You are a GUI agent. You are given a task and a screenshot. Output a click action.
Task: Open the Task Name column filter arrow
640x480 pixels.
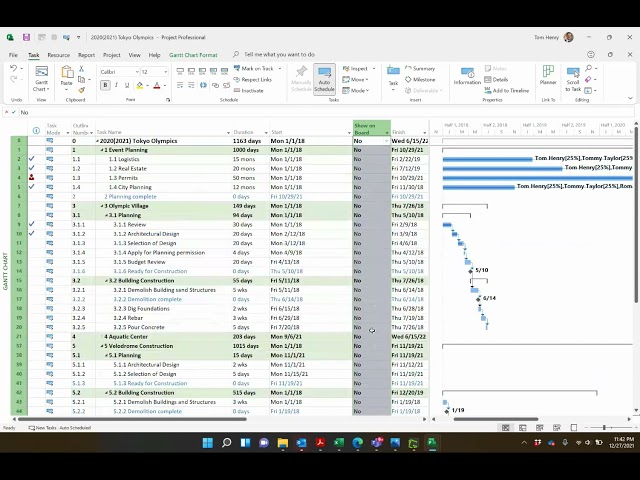[x=228, y=133]
